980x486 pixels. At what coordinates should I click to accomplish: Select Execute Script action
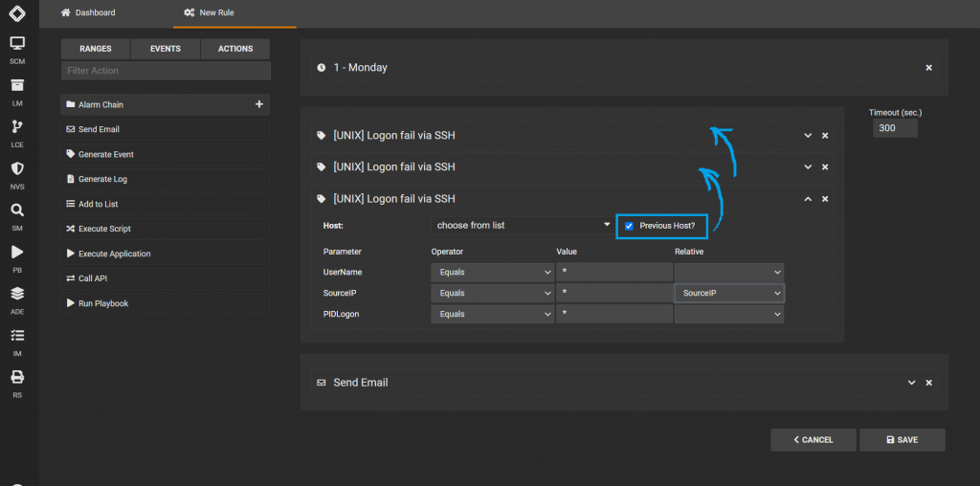(x=165, y=229)
